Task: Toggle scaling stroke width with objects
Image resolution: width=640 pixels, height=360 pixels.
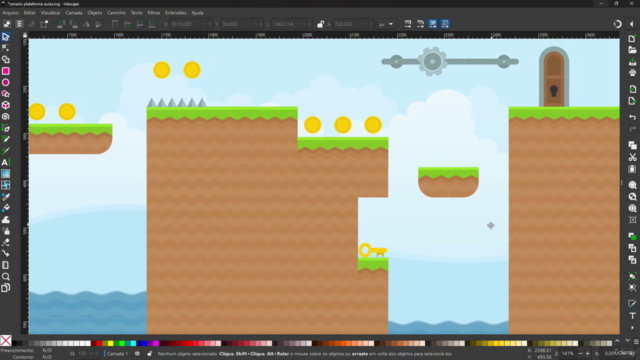Action: click(408, 24)
